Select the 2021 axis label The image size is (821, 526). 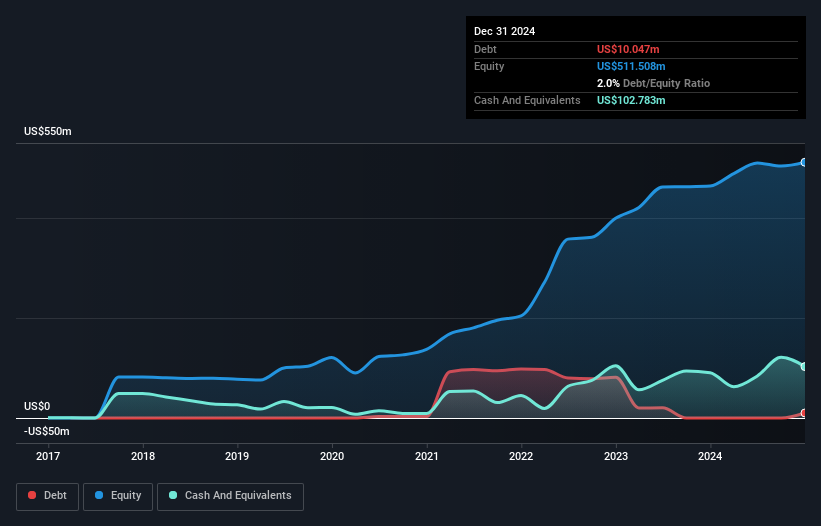tap(427, 456)
